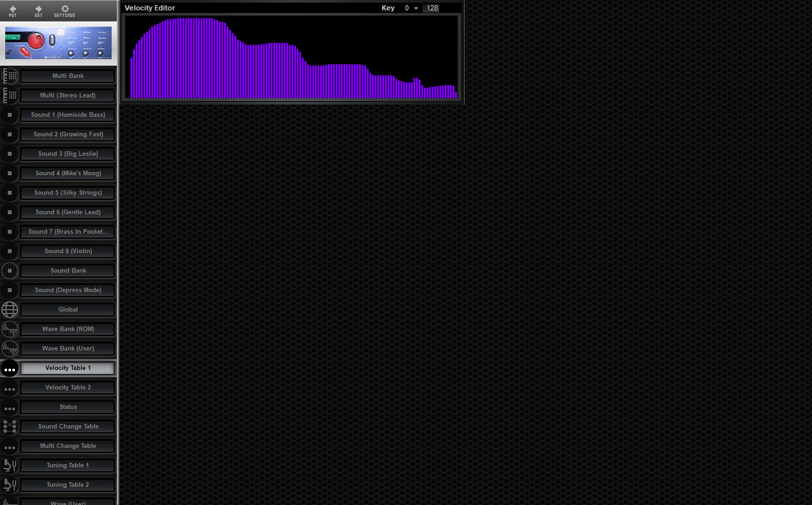
Task: Click the icon beside Multi (Stereo Lead)
Action: pyautogui.click(x=10, y=95)
